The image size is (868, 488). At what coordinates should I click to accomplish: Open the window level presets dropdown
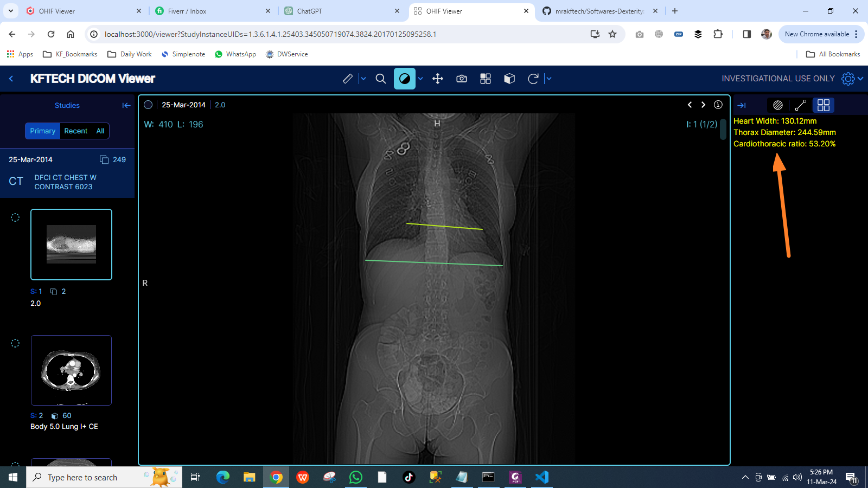(420, 79)
